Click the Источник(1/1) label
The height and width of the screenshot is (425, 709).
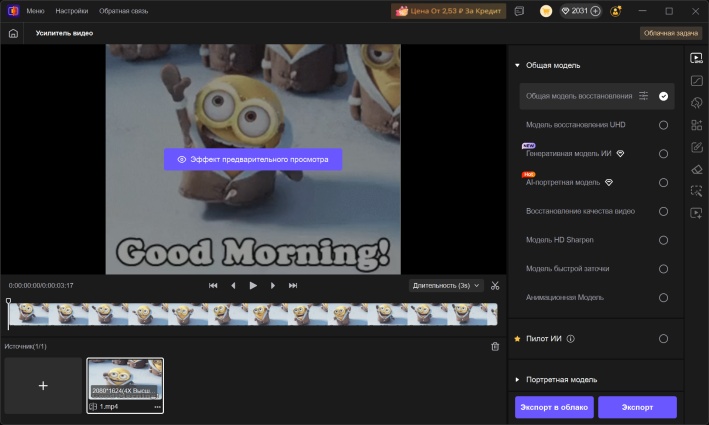click(25, 347)
